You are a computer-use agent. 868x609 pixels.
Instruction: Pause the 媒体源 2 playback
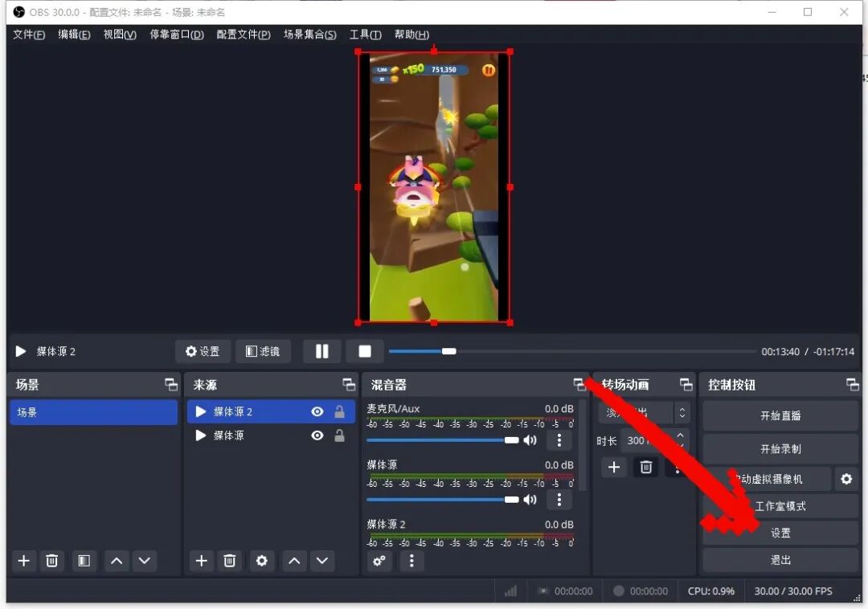tap(321, 351)
